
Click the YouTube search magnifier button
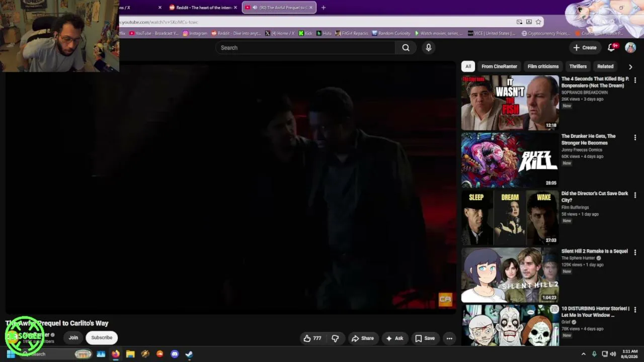pos(406,48)
